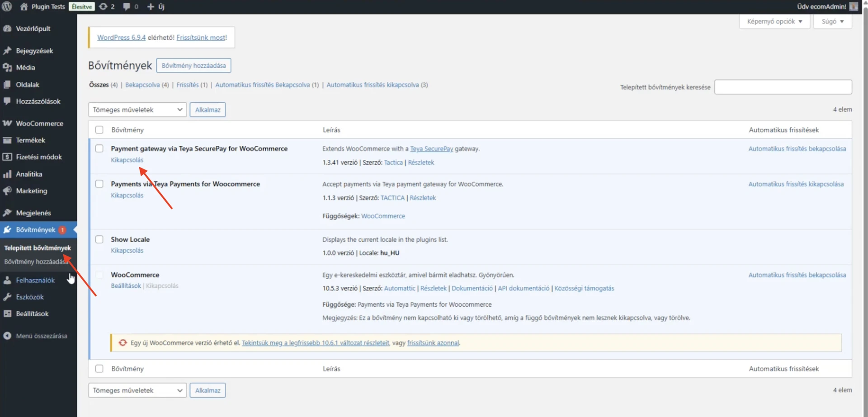
Task: Open the updates icon in admin bar
Action: [x=104, y=6]
